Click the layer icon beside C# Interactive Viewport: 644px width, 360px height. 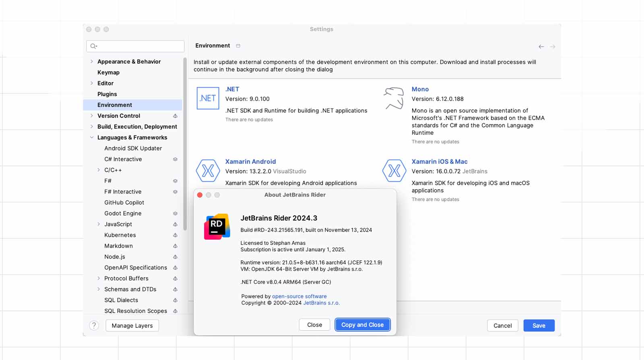pyautogui.click(x=175, y=159)
